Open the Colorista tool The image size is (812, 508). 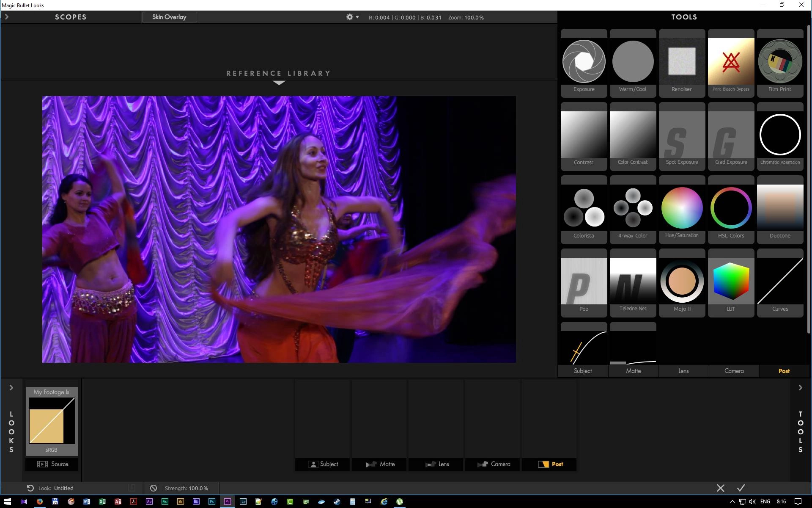pyautogui.click(x=584, y=210)
